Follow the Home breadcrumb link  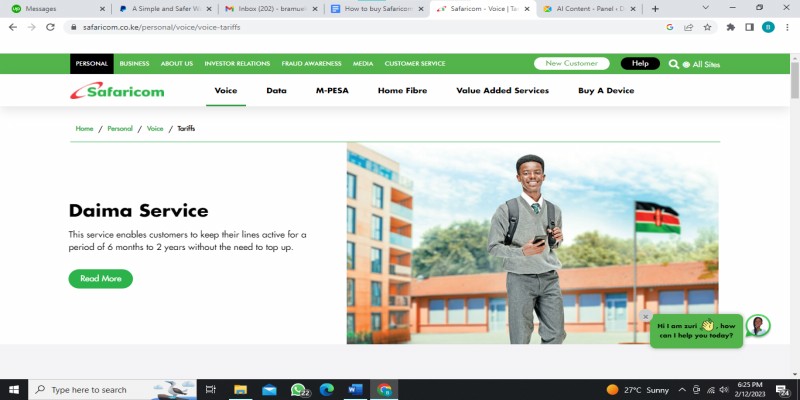84,129
